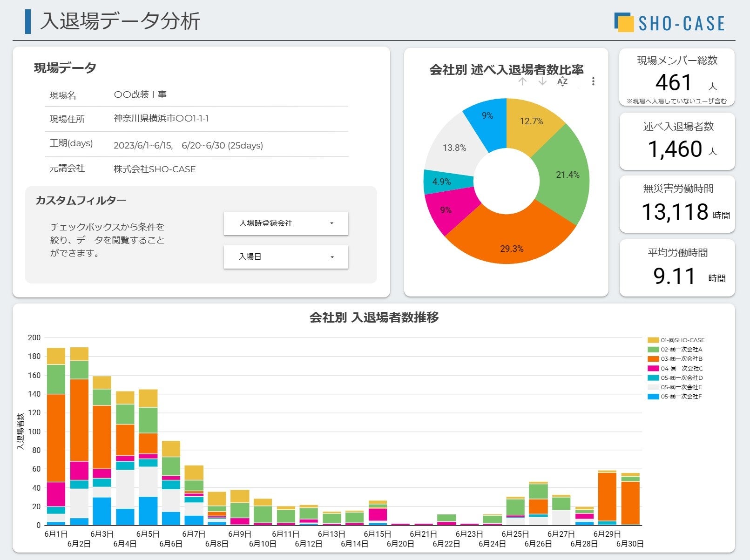Click the sort ascending arrow above pie chart

[x=523, y=81]
